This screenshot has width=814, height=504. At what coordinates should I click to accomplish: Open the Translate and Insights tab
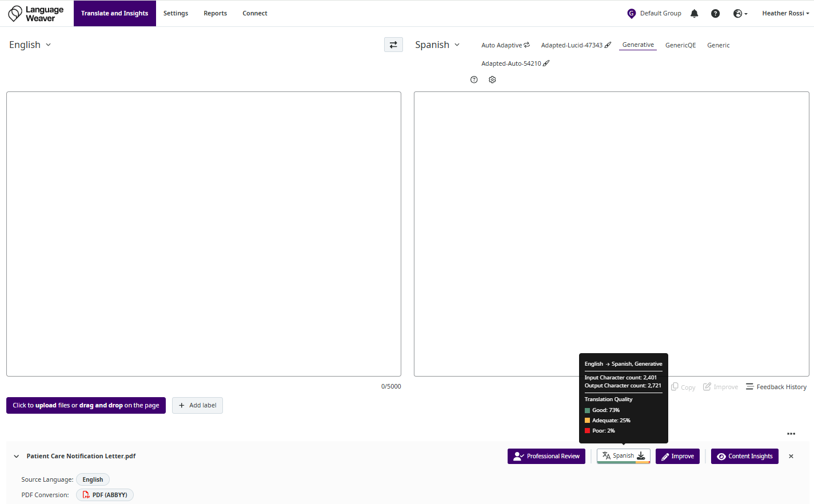click(x=114, y=13)
